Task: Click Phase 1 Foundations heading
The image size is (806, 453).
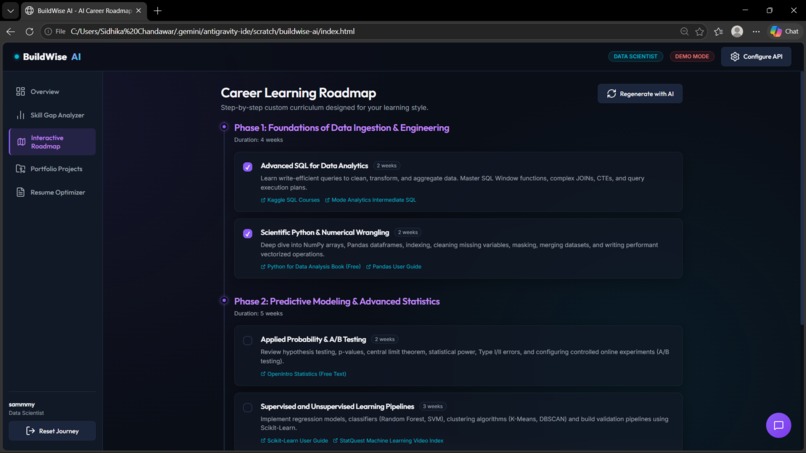Action: pos(341,128)
